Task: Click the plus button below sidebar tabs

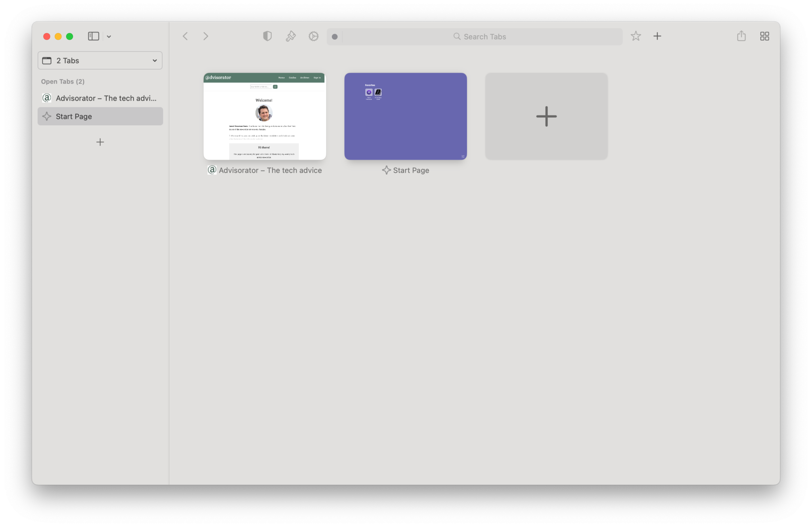Action: click(x=100, y=142)
